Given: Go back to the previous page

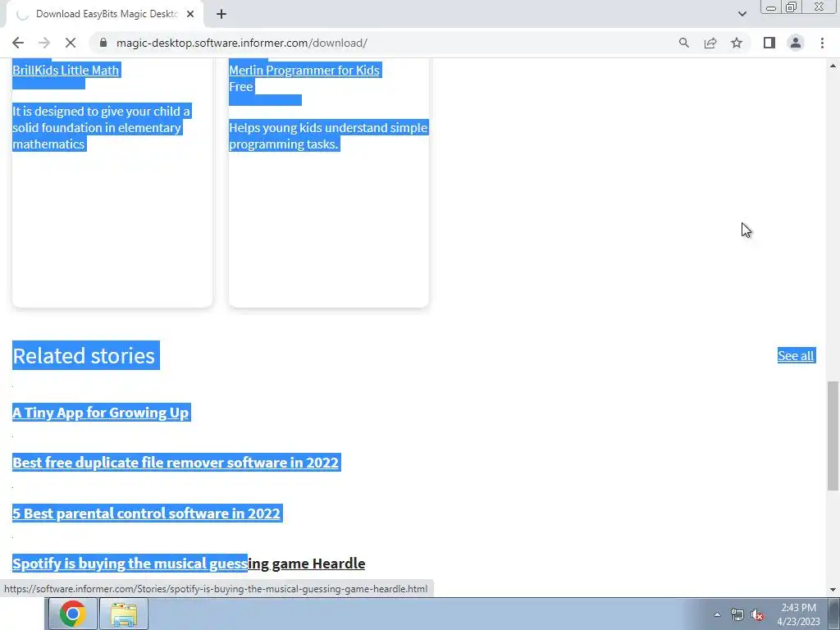Looking at the screenshot, I should tap(18, 43).
